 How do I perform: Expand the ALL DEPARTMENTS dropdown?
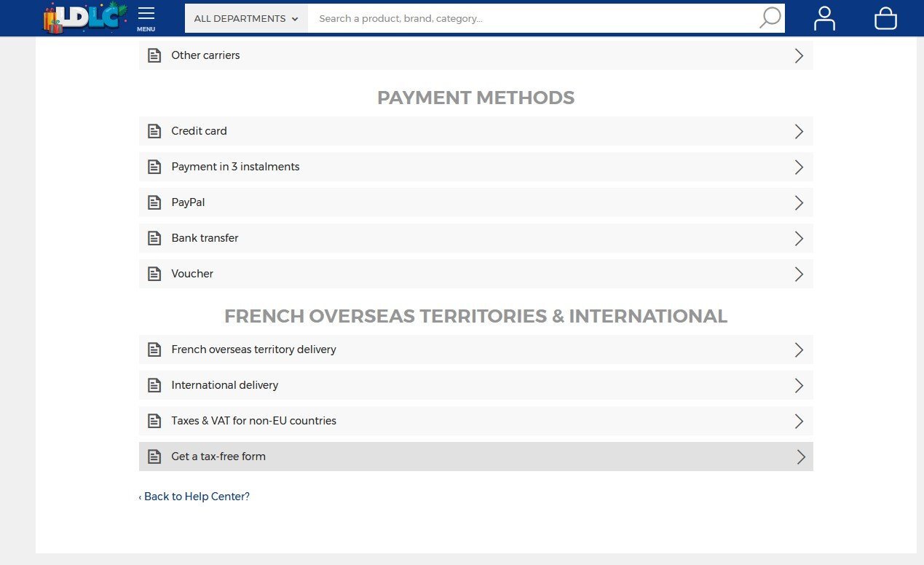246,18
